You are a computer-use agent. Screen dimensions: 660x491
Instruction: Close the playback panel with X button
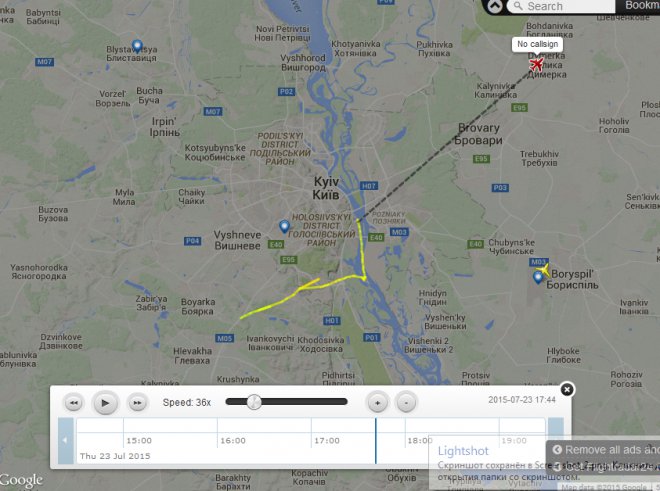point(567,390)
